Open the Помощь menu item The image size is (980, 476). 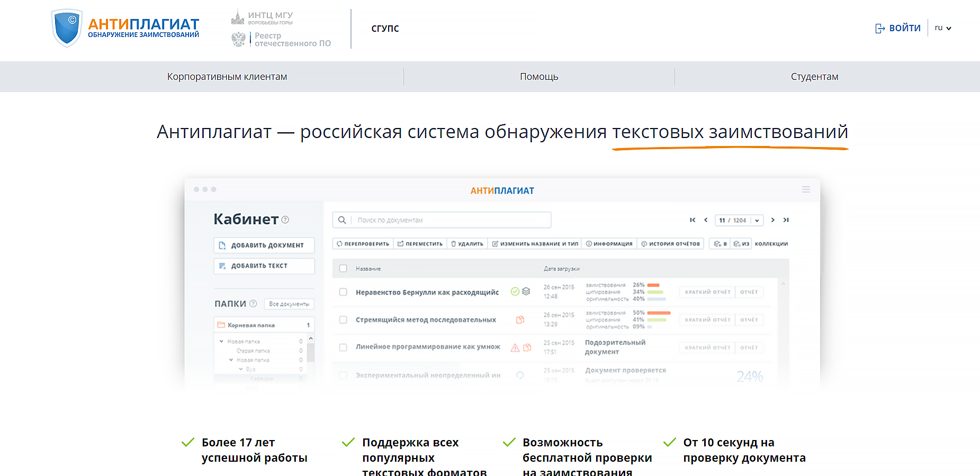(x=539, y=77)
